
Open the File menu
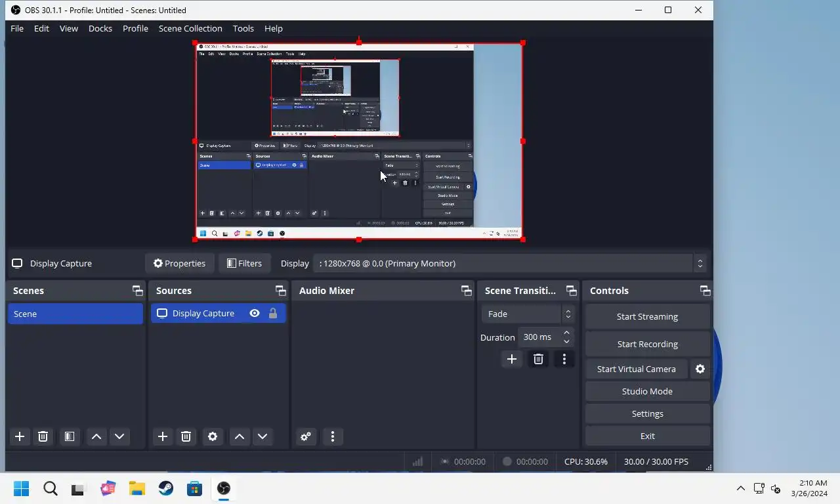click(17, 28)
